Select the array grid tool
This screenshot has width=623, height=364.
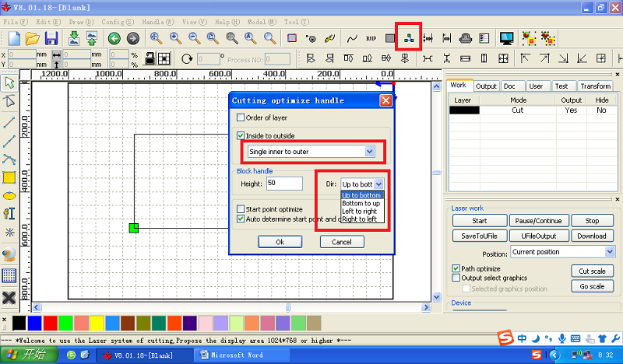[x=9, y=275]
